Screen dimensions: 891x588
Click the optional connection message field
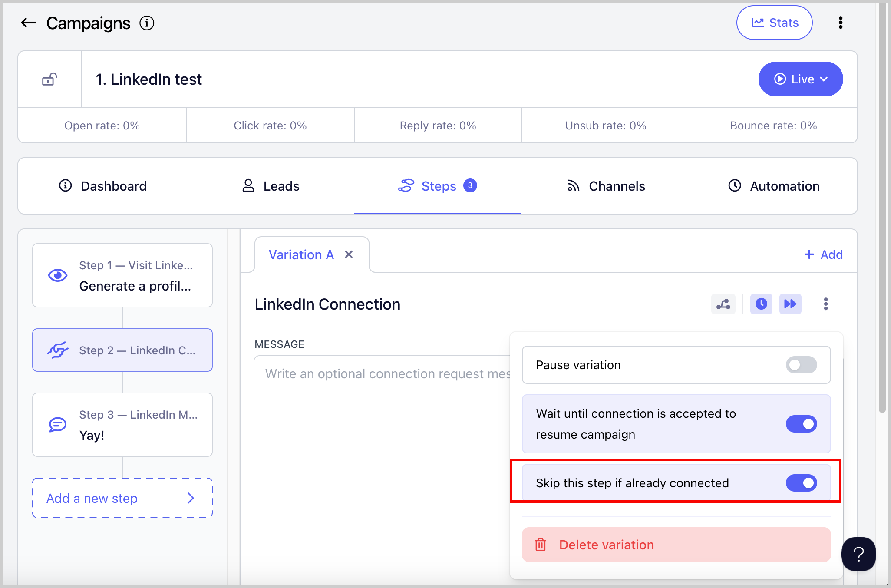[x=382, y=469]
